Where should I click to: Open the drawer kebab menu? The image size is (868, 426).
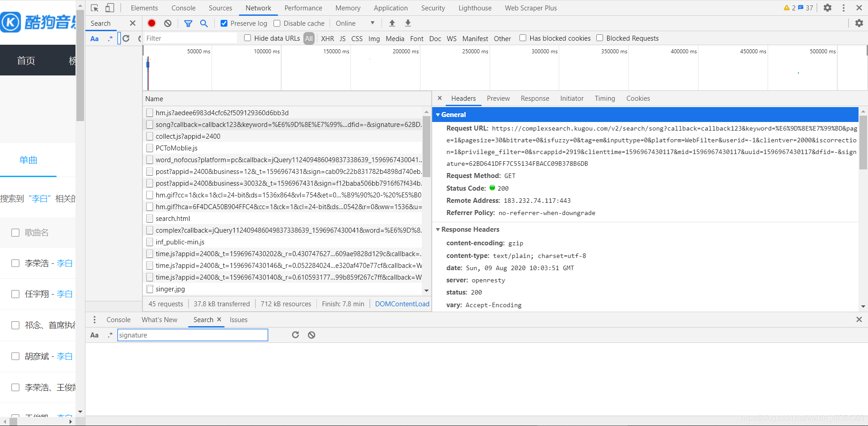click(94, 319)
